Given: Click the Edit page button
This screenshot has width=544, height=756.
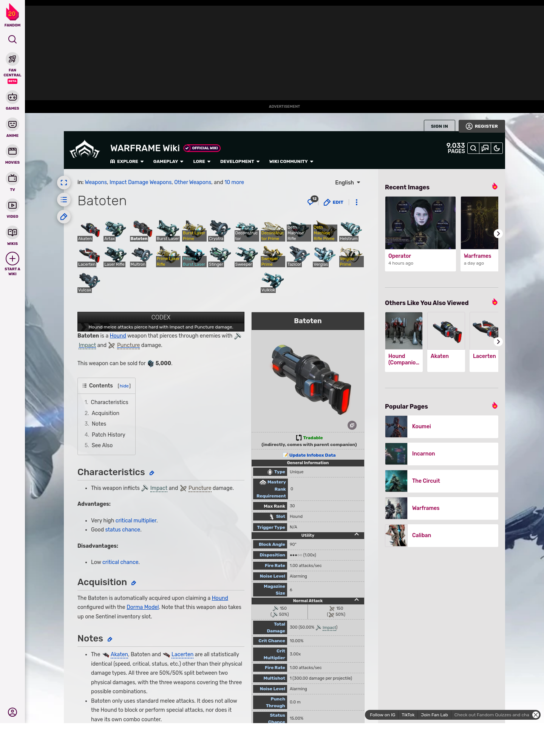Looking at the screenshot, I should (x=334, y=202).
